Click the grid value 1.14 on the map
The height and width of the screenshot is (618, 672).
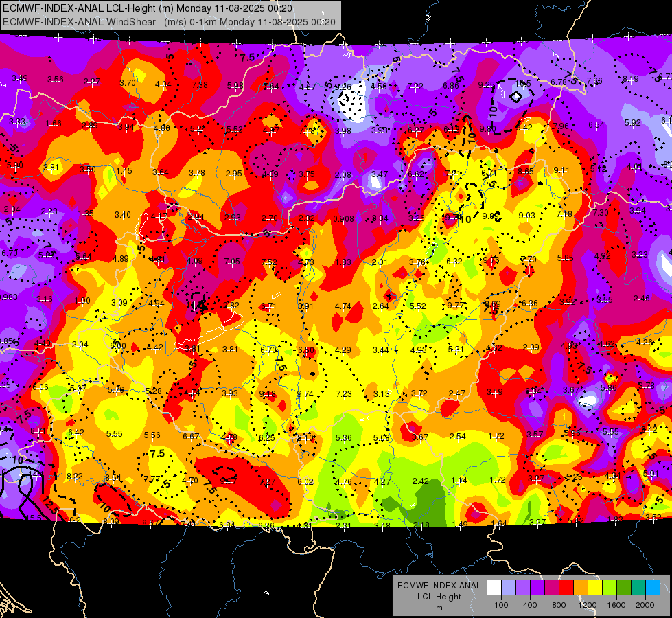coord(459,481)
